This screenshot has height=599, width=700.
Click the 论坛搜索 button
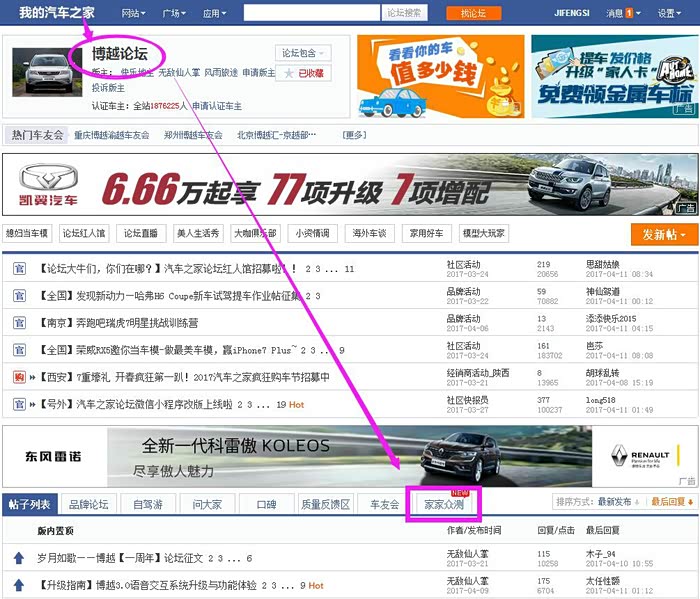point(404,13)
